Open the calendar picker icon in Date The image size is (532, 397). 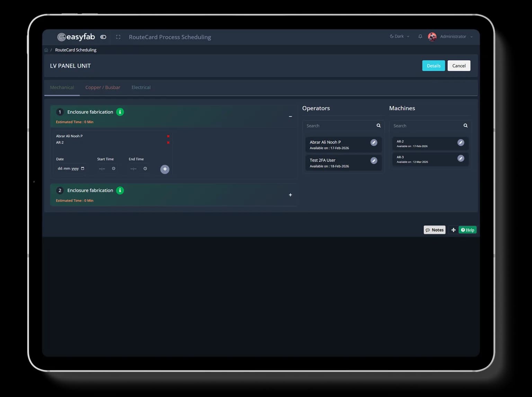(82, 169)
